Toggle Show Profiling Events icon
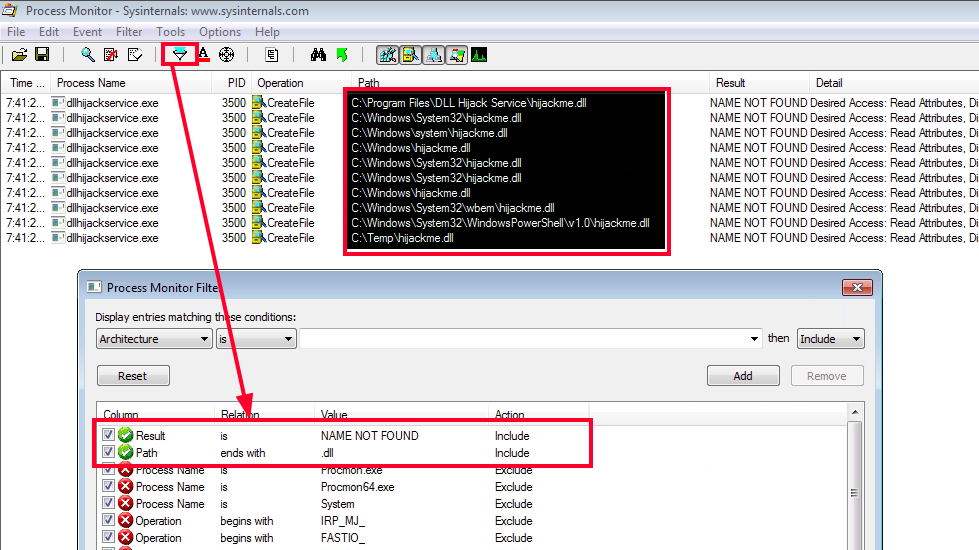The width and height of the screenshot is (979, 550). pos(479,55)
